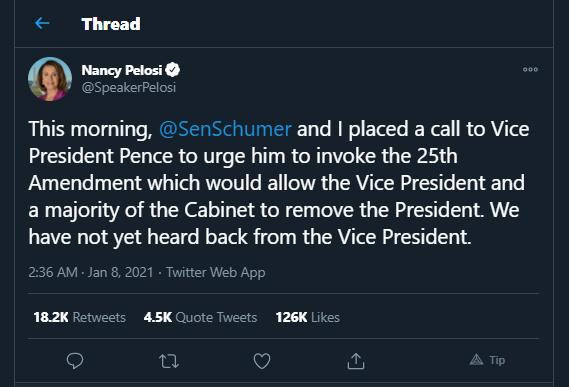569x387 pixels.
Task: Click the Nancy Pelosi display name
Action: pos(122,70)
